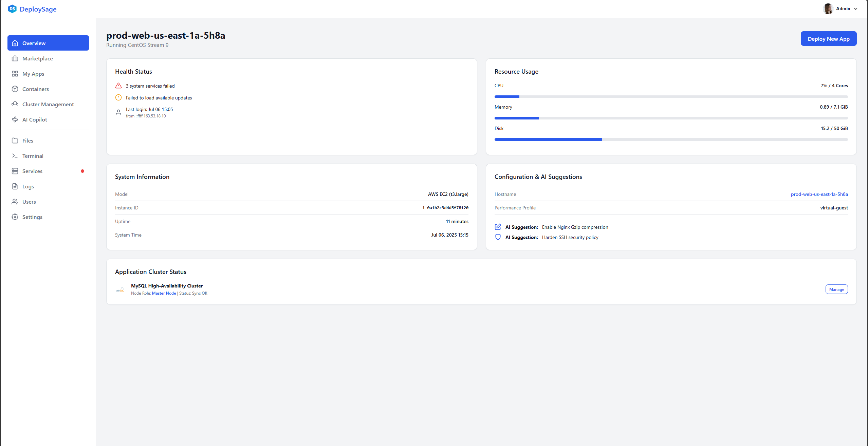Image resolution: width=868 pixels, height=446 pixels.
Task: Switch to the Marketplace section
Action: [37, 58]
